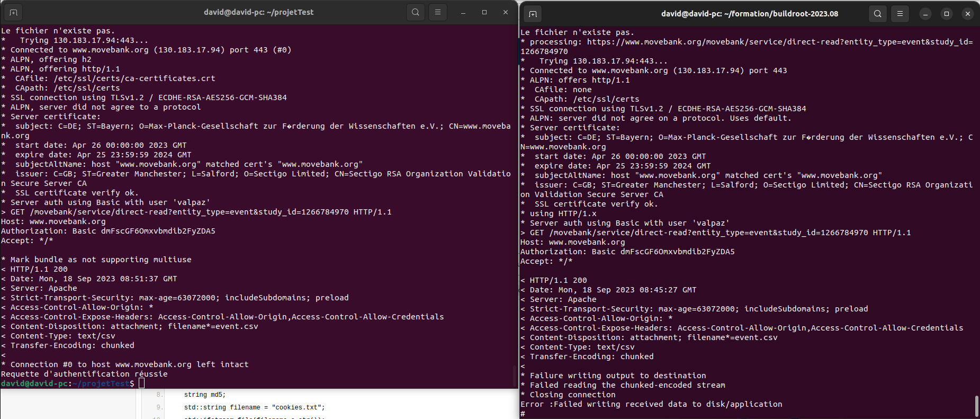Maximize the buildroot-2023.08 terminal window

[x=947, y=14]
